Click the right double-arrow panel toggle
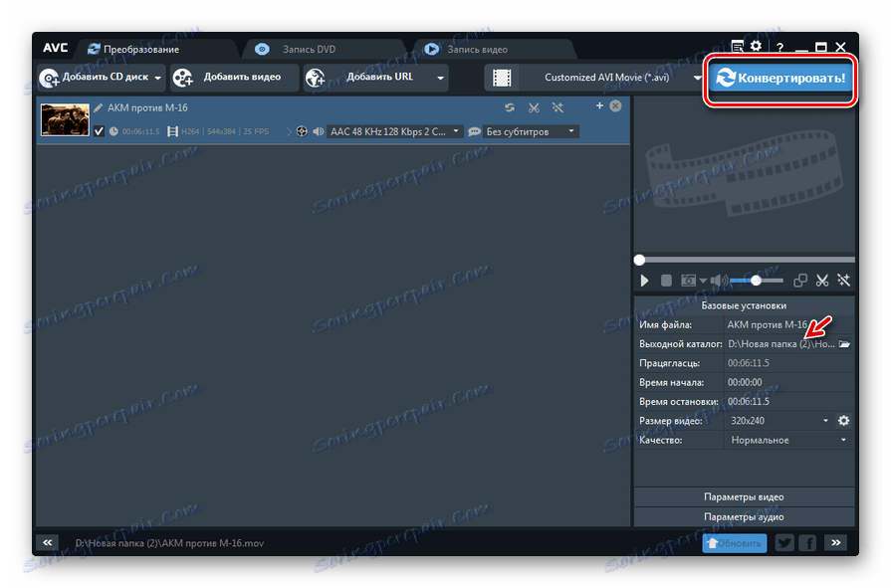Viewport: 891px width, 588px height. pyautogui.click(x=835, y=542)
